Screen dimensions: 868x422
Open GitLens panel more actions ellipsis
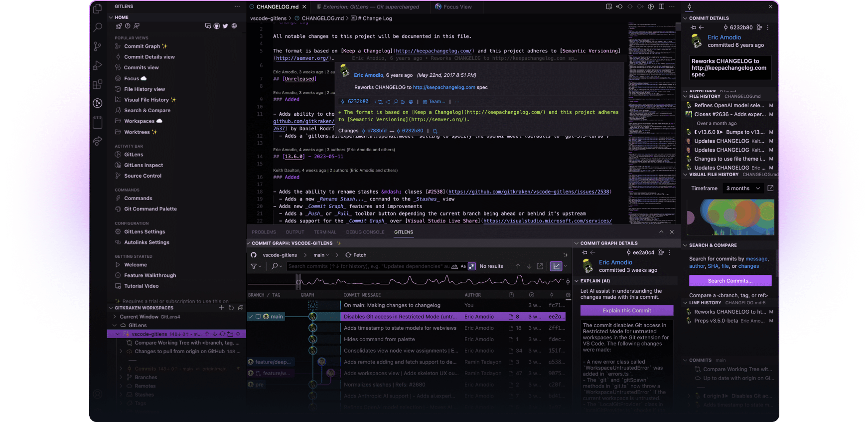237,6
